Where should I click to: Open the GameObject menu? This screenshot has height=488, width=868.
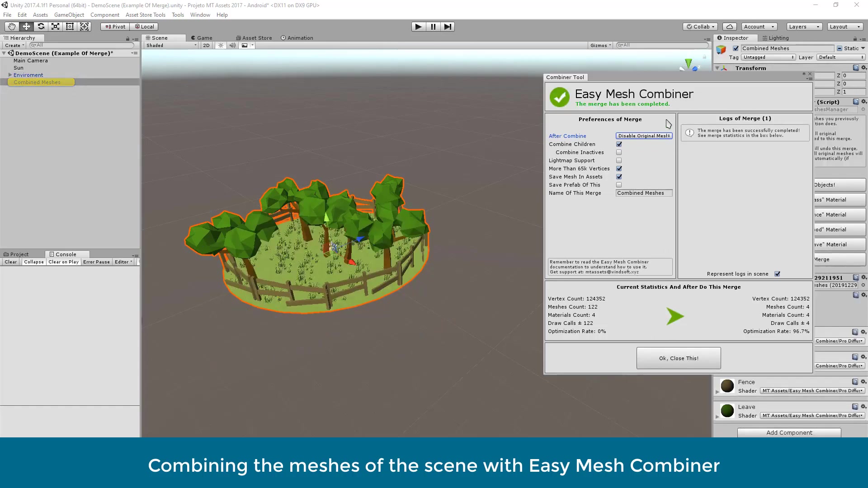69,15
